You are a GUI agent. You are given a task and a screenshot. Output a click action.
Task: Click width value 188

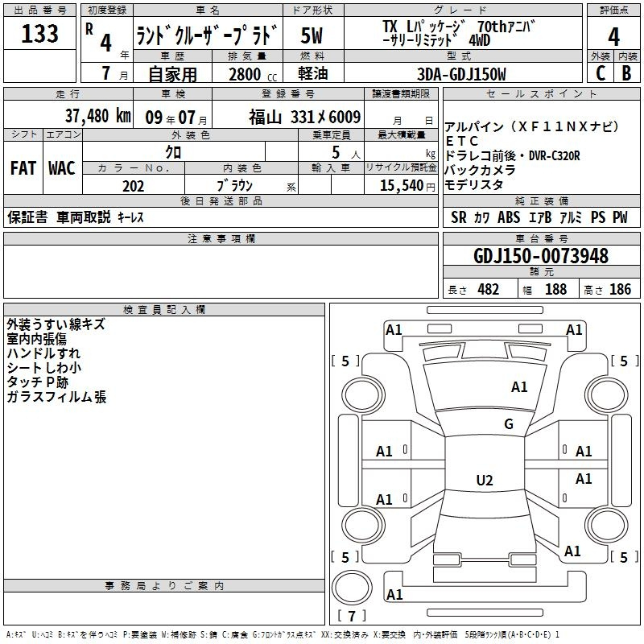pos(555,290)
